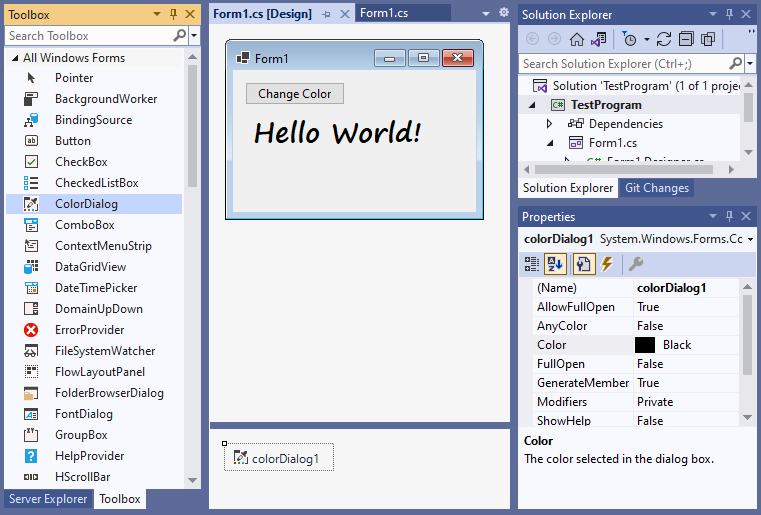Click Sync with Active Document icon
The height and width of the screenshot is (515, 761).
pos(598,39)
